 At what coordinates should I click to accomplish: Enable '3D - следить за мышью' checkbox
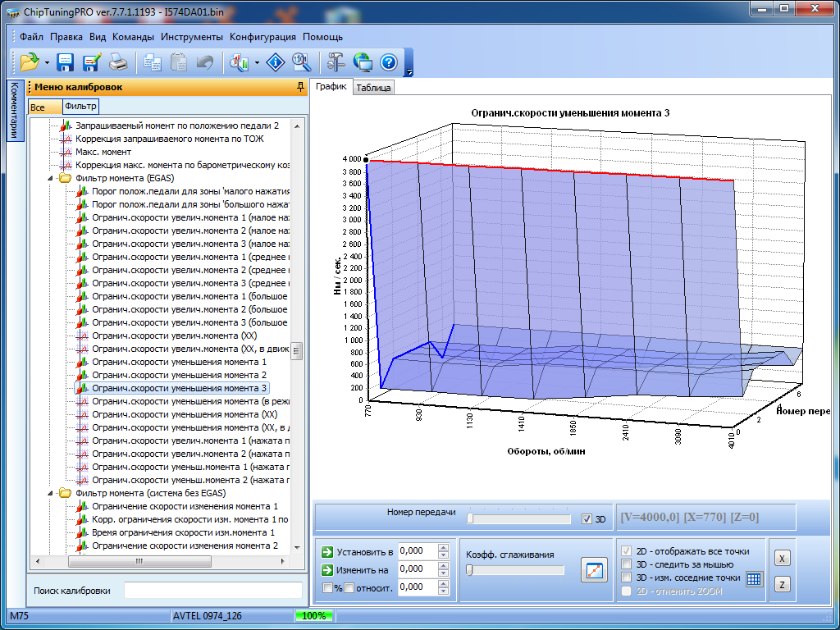click(628, 564)
